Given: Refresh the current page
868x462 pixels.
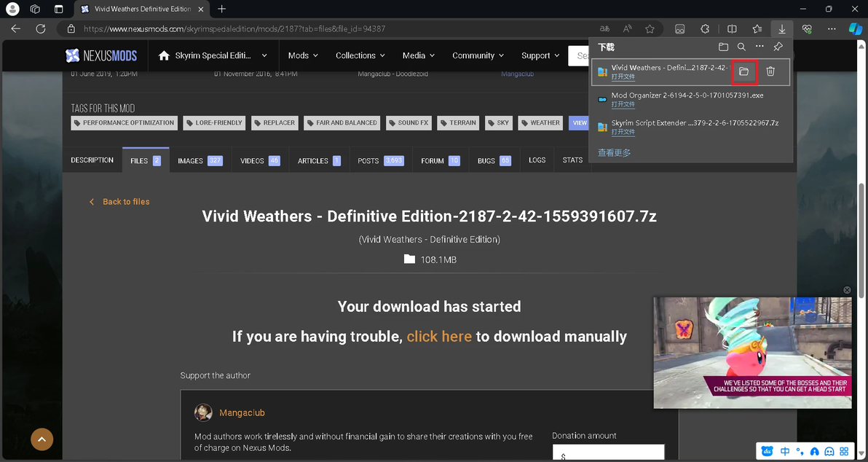Looking at the screenshot, I should tap(40, 29).
